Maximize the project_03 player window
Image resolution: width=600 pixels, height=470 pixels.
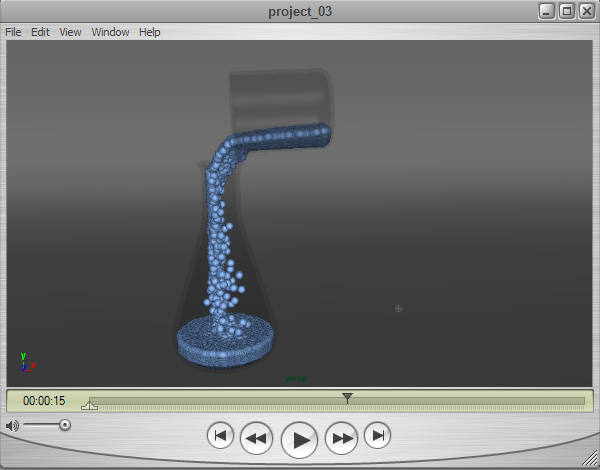(x=566, y=11)
